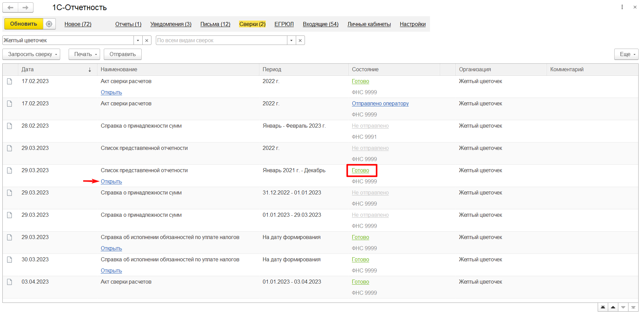This screenshot has height=315, width=644.
Task: Switch to the Входящие (54) tab
Action: tap(320, 24)
